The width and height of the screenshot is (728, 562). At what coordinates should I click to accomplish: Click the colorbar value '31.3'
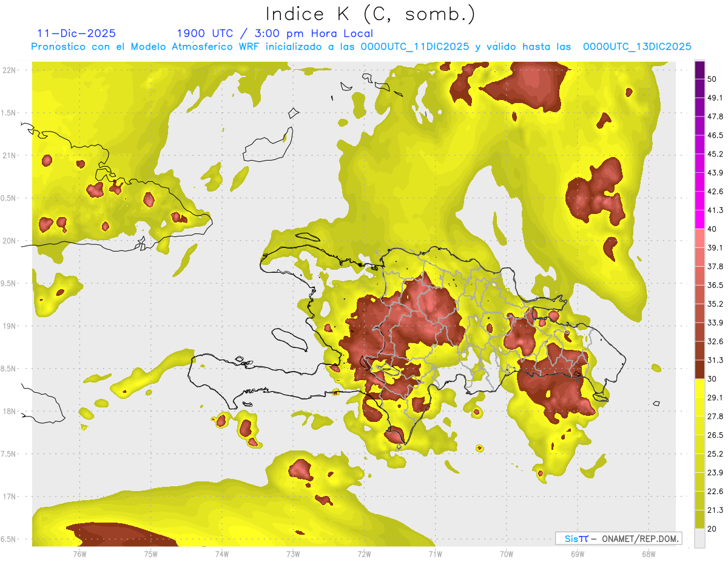(x=715, y=360)
